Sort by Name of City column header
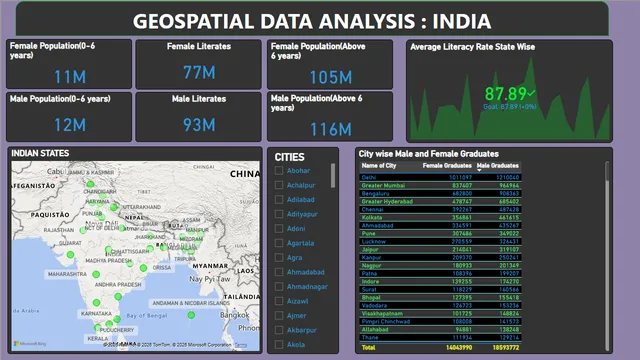Image resolution: width=640 pixels, height=360 pixels. (x=379, y=166)
